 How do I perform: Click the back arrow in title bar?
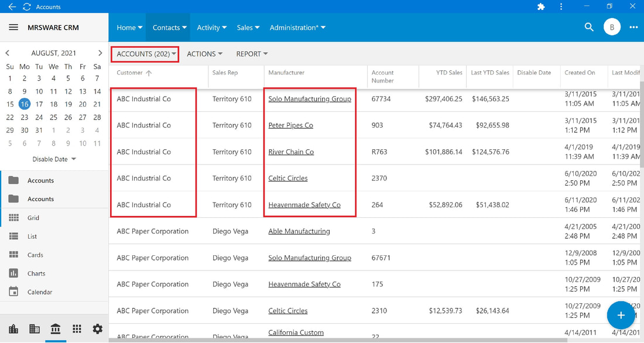click(12, 6)
